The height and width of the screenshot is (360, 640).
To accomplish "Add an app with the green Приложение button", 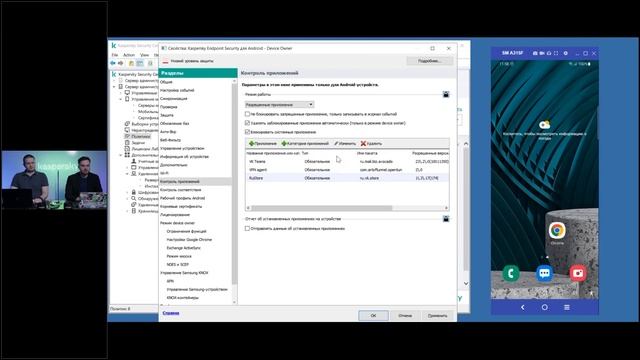I will click(x=263, y=144).
